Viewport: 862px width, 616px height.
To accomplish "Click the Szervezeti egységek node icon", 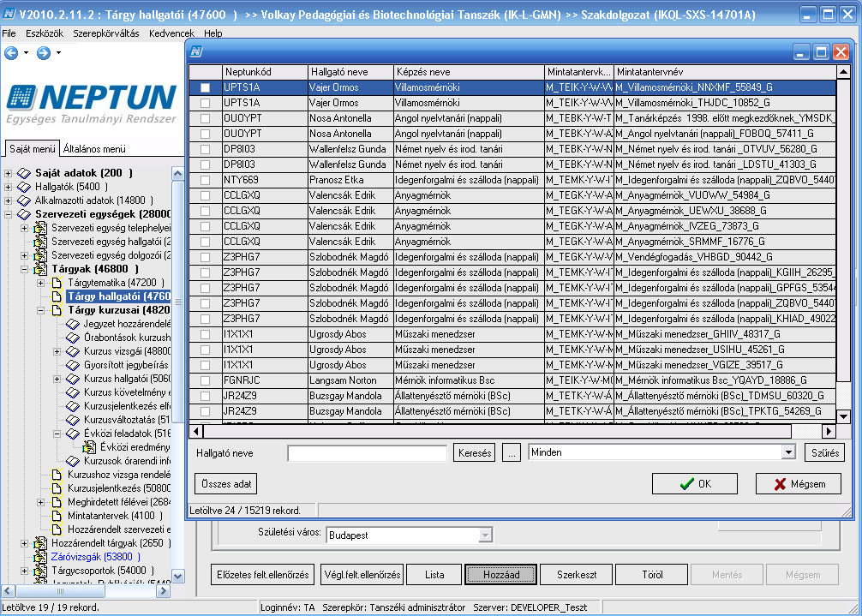I will 24,214.
